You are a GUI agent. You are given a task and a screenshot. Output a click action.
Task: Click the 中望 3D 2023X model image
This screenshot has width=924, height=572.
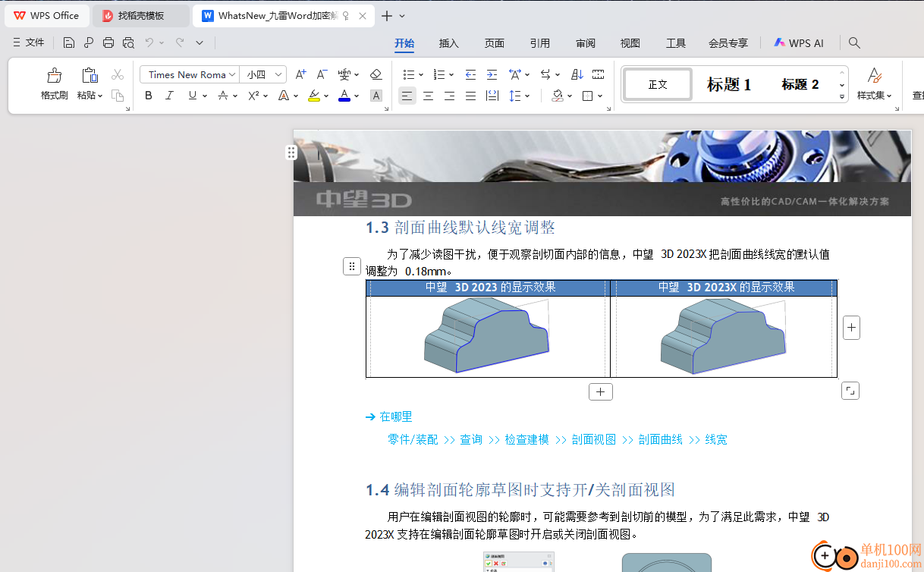pos(723,335)
